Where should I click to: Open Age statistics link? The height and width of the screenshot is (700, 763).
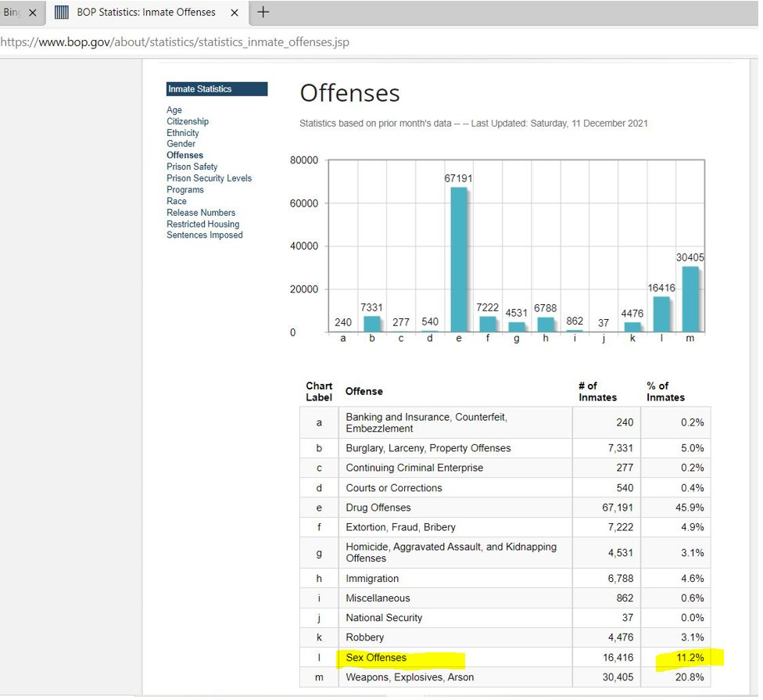[174, 110]
